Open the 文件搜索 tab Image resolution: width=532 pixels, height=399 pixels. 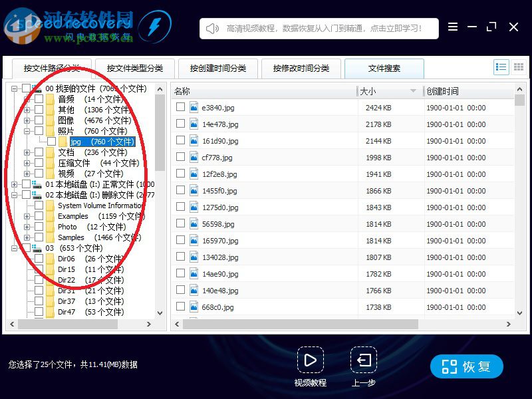point(384,68)
